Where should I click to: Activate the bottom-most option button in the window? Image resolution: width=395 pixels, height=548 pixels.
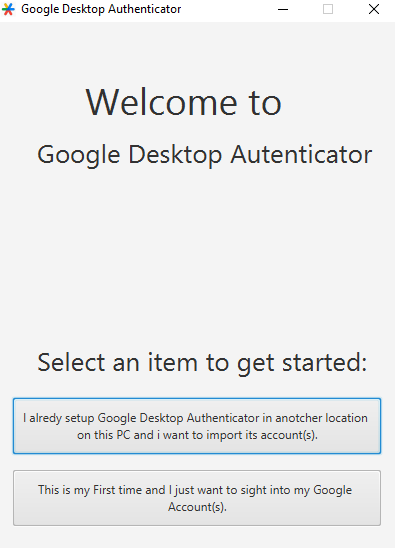pos(197,498)
